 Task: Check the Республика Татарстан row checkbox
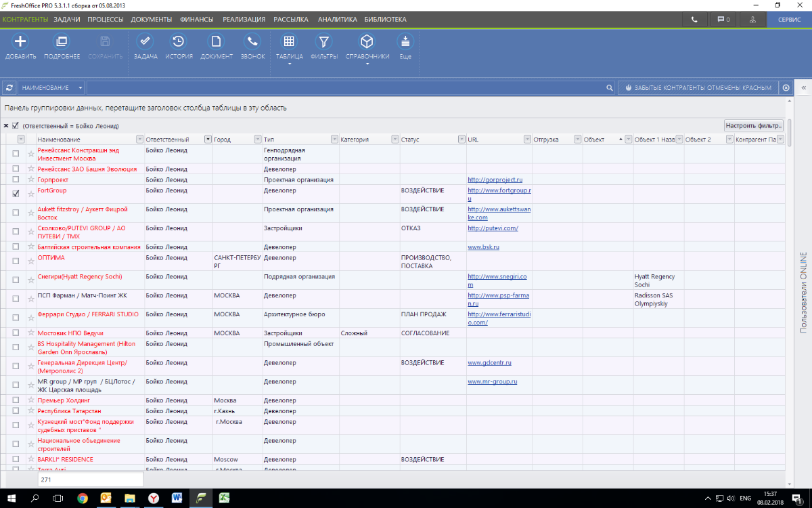[x=16, y=411]
